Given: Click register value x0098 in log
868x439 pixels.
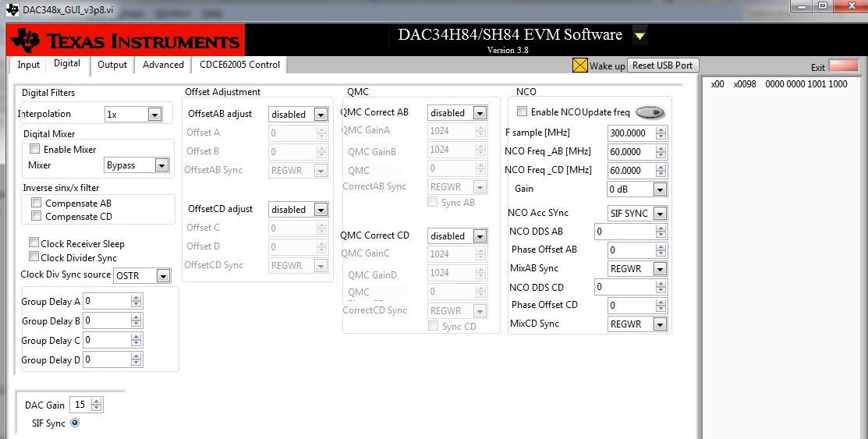Looking at the screenshot, I should 745,84.
